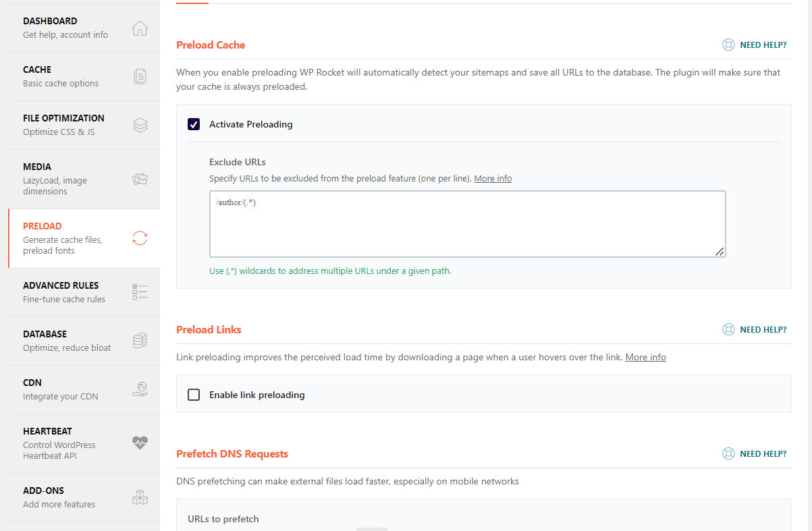Click the Media image icon

pyautogui.click(x=140, y=179)
